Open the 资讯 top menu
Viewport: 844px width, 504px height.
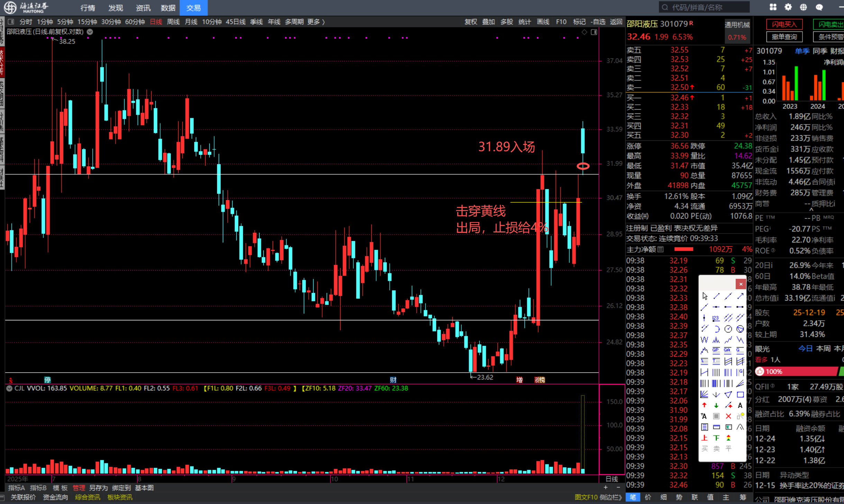tap(143, 8)
